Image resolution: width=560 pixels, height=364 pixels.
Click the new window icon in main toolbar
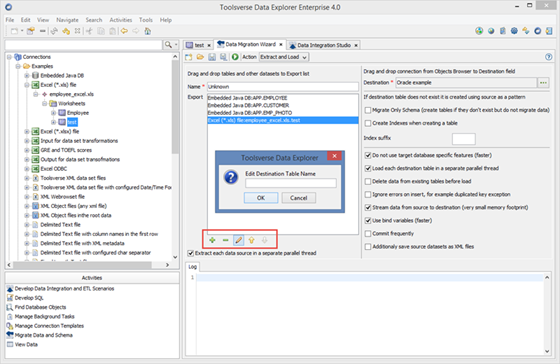click(14, 31)
